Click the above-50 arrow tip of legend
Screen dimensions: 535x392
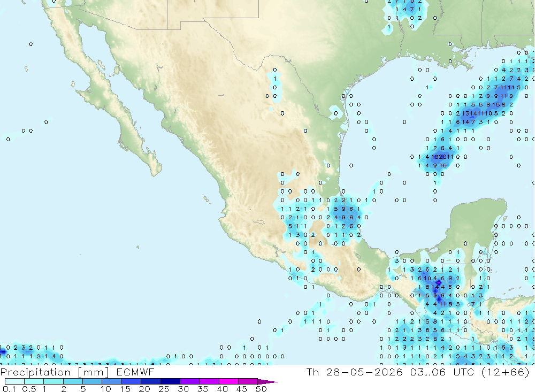[267, 381]
